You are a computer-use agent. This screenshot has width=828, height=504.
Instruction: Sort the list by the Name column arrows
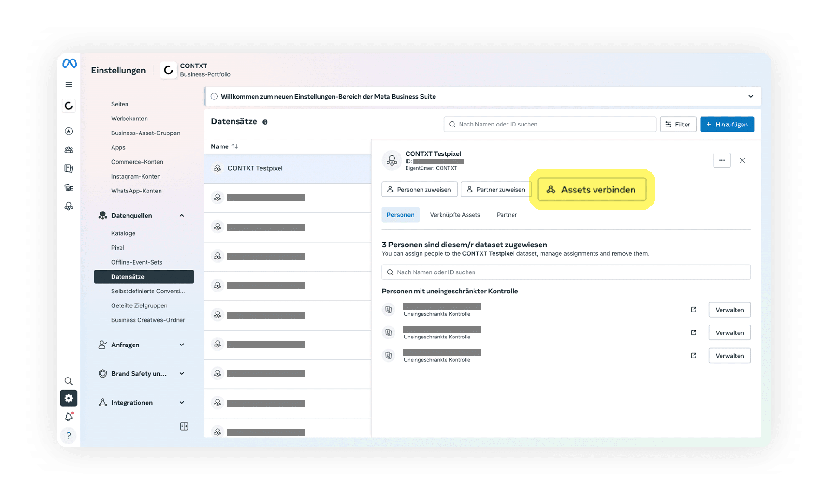[234, 146]
